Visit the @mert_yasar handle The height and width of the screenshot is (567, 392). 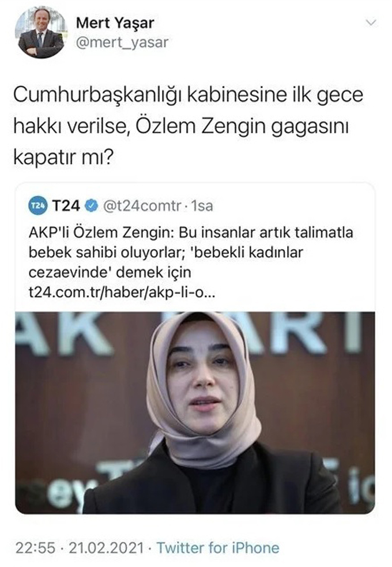click(x=122, y=43)
